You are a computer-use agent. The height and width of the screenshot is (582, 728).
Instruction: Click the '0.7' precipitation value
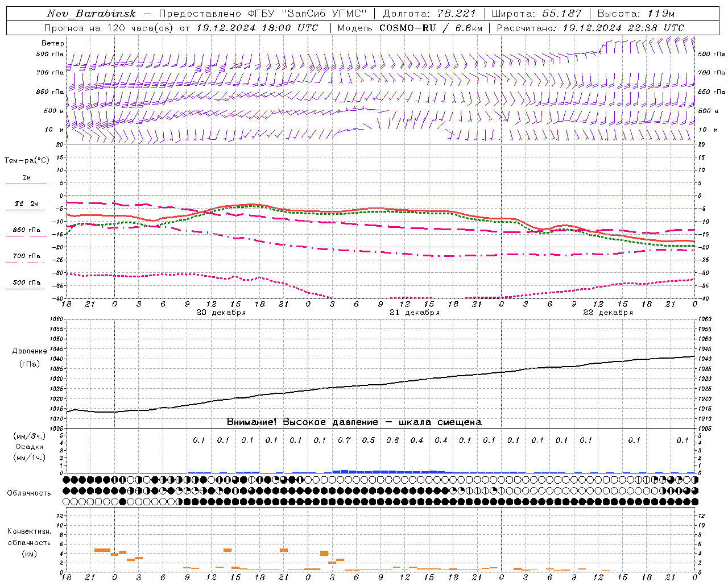pos(344,440)
